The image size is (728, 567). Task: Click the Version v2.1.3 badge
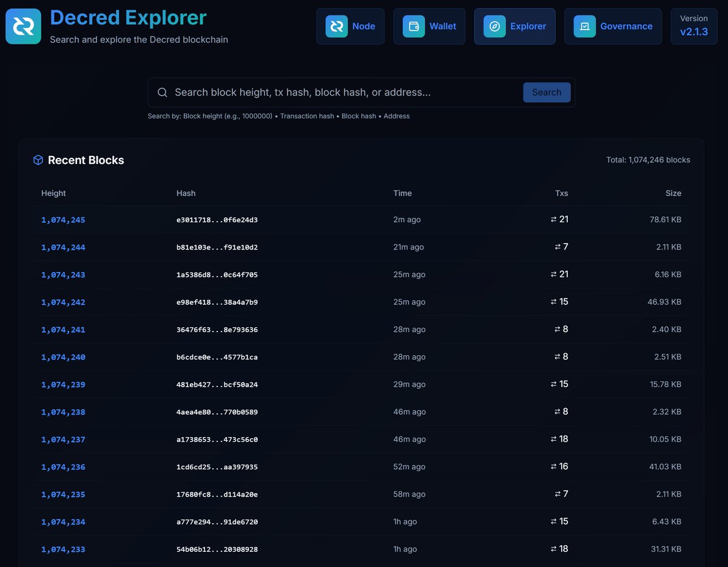(x=694, y=26)
